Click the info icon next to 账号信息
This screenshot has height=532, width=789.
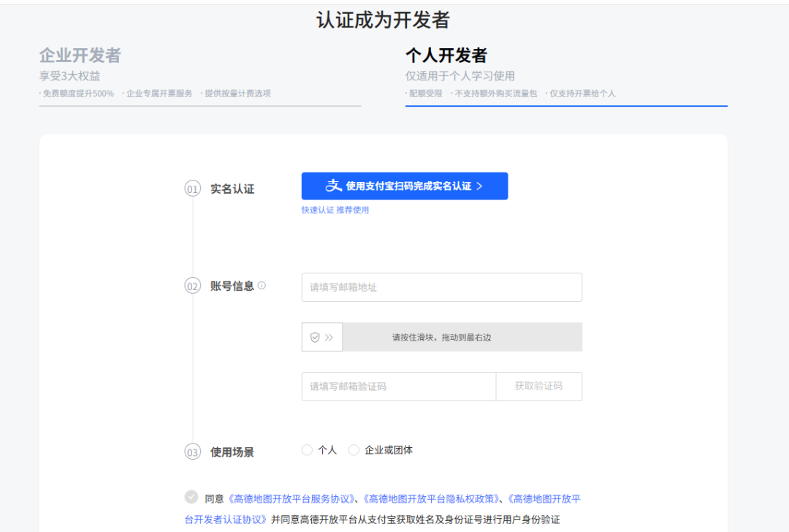click(263, 286)
